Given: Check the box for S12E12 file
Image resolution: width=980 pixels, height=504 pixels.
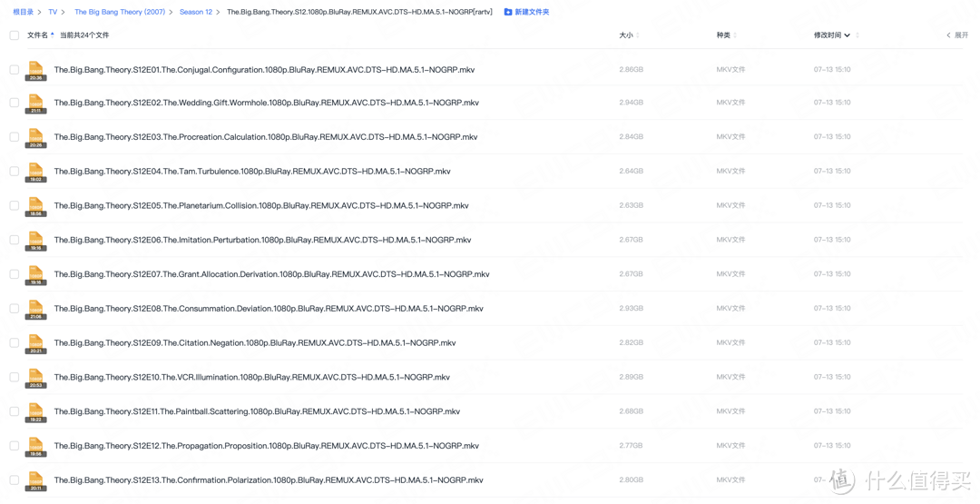Looking at the screenshot, I should (x=14, y=447).
